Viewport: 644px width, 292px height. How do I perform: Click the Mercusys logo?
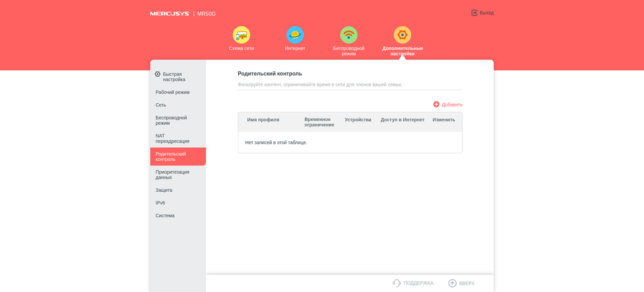tap(170, 14)
